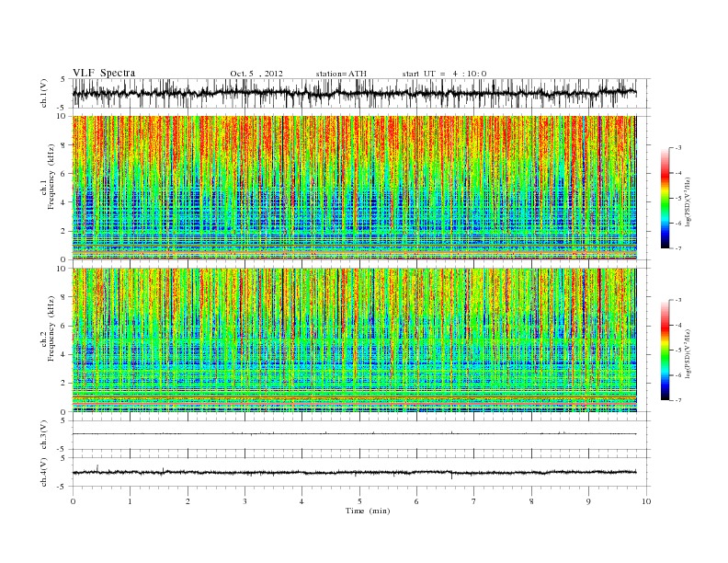Click time-axis tick label "7"

[474, 501]
